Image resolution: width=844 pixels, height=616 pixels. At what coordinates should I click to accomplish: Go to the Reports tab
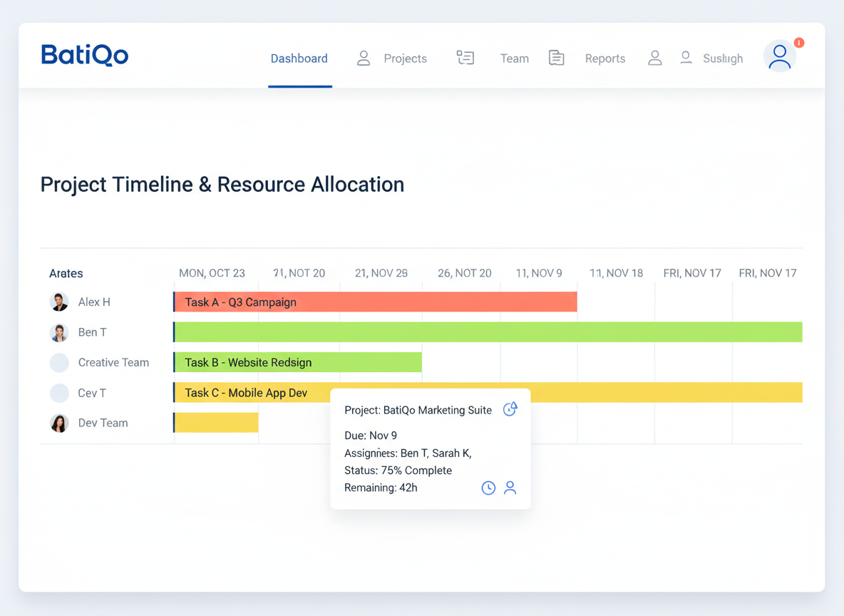click(604, 58)
